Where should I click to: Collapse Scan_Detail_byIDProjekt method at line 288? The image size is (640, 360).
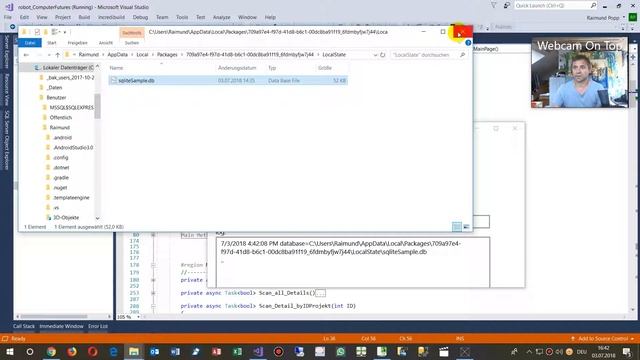click(153, 306)
